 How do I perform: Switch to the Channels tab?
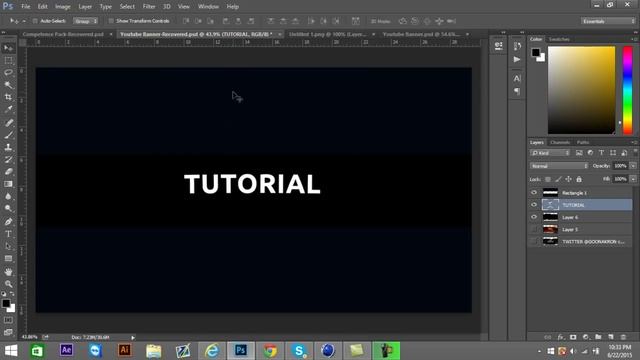tap(560, 142)
